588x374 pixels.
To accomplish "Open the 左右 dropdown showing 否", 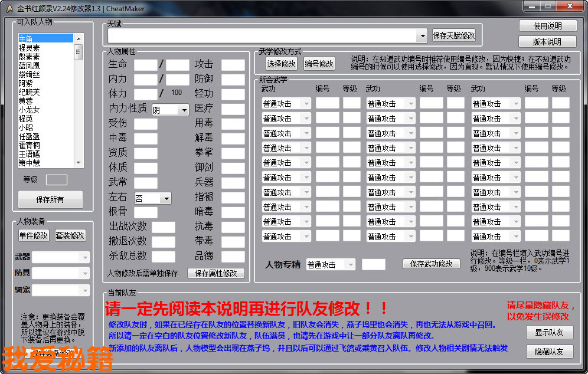I will tap(166, 199).
